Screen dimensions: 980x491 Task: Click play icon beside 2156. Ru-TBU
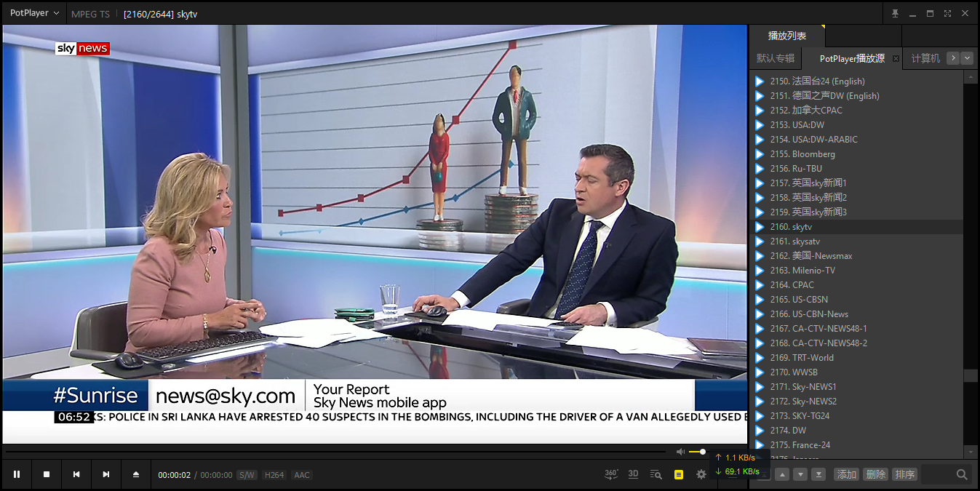(759, 169)
